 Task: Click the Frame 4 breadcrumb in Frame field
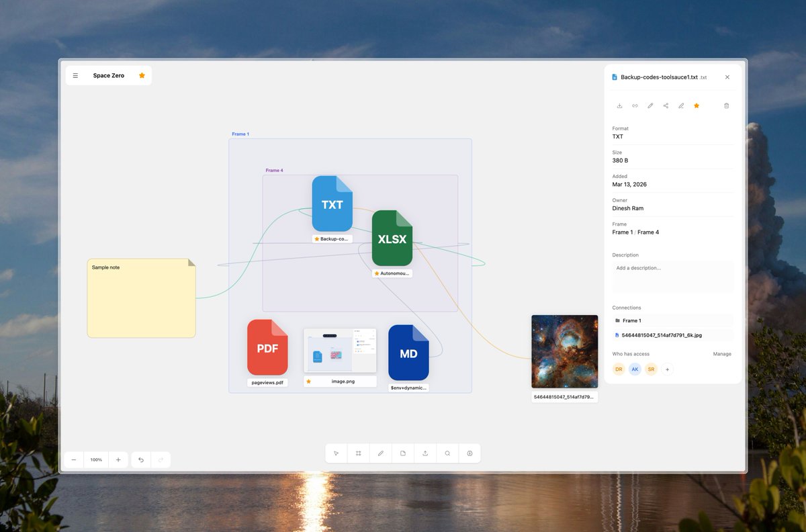[x=648, y=232]
